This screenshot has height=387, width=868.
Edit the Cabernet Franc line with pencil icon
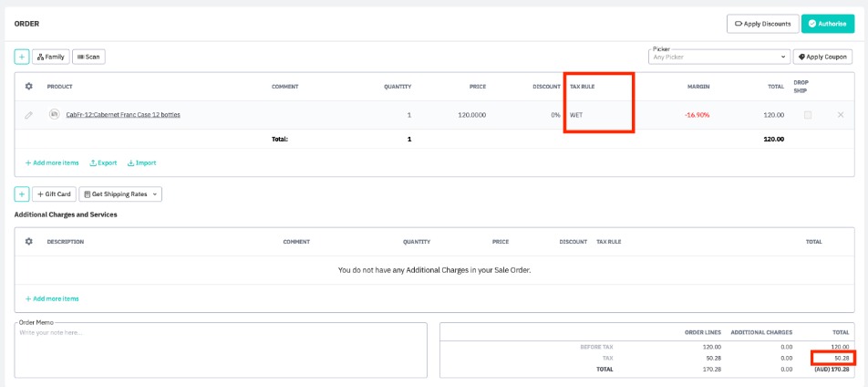pos(28,115)
